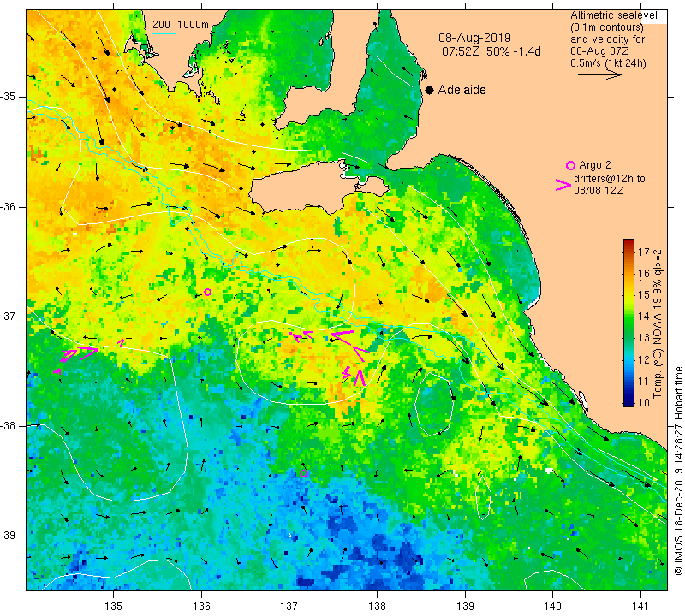This screenshot has height=616, width=685.
Task: Click the latitude label '-39'
Action: 8,536
